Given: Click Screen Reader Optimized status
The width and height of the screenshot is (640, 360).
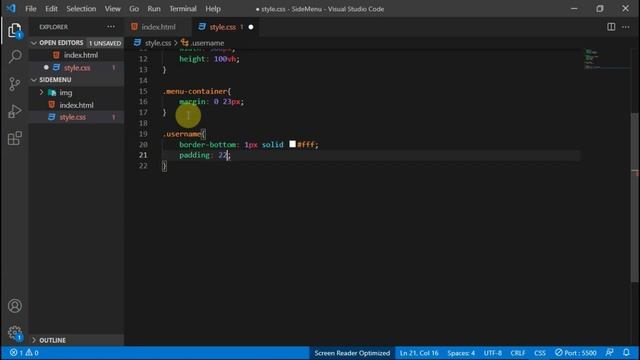Looking at the screenshot, I should [352, 353].
